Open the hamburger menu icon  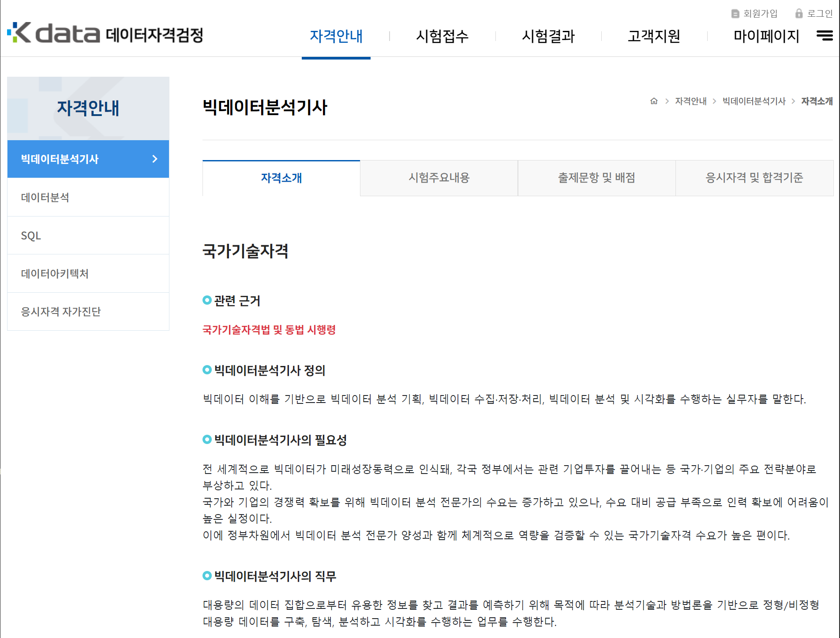click(x=825, y=35)
